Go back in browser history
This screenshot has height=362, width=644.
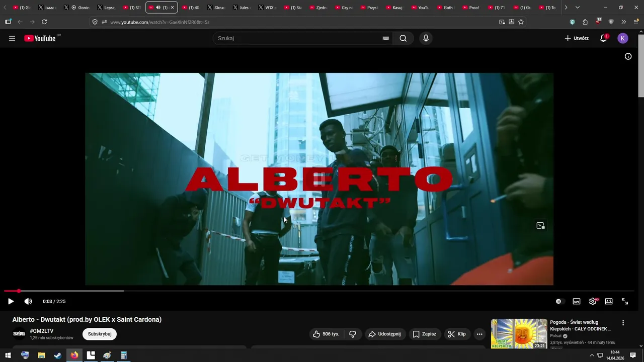click(20, 22)
